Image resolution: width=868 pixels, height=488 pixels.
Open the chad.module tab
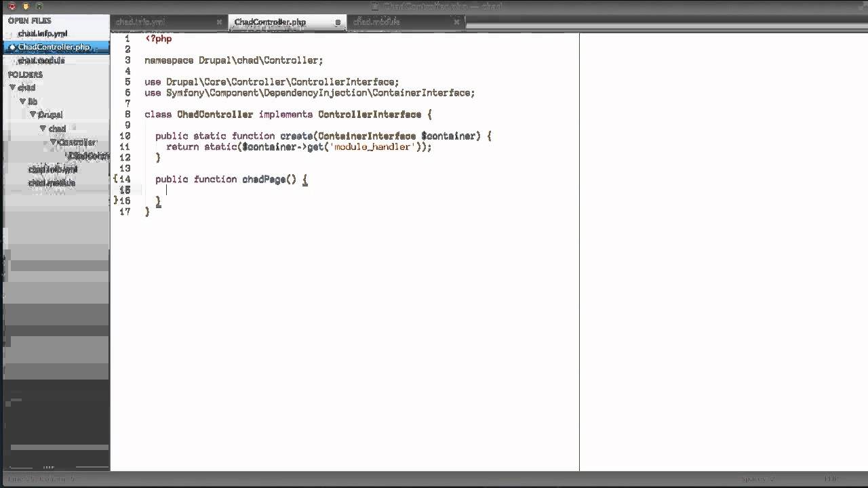pos(376,22)
